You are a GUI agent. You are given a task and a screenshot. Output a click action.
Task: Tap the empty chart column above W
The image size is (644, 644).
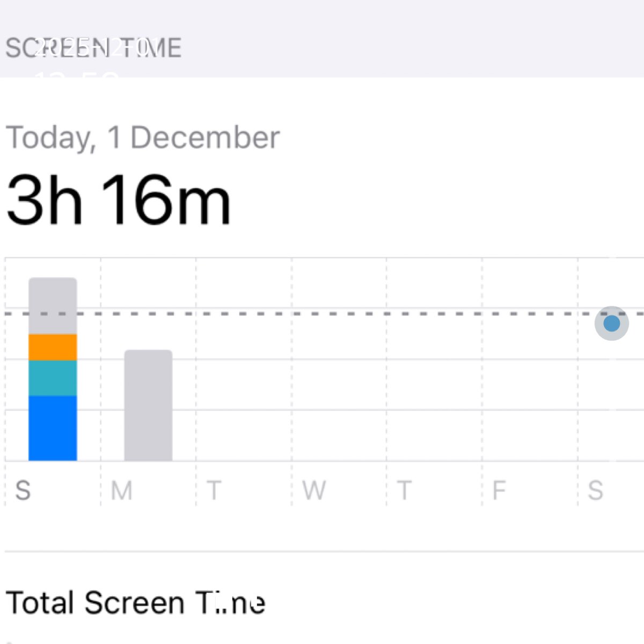coord(339,386)
